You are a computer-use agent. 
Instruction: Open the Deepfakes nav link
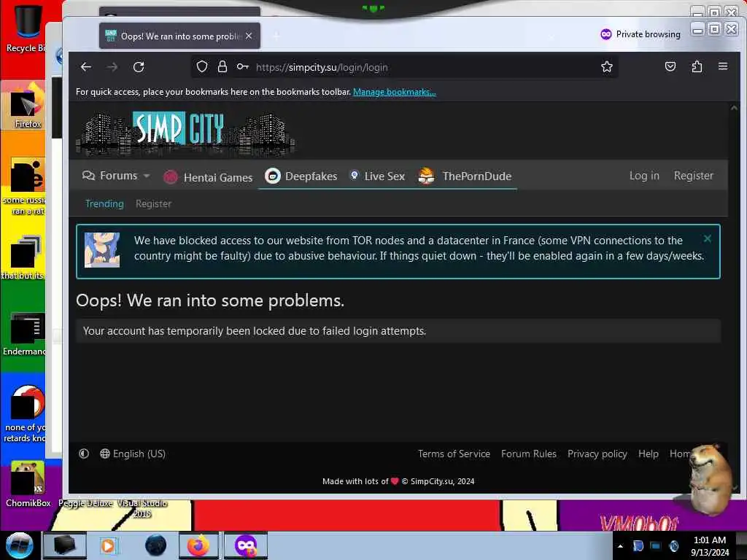(x=301, y=176)
